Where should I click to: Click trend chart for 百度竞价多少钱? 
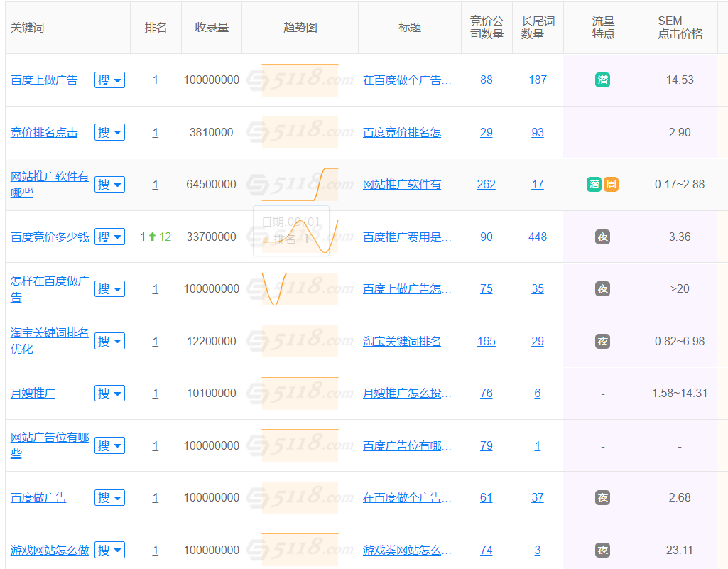tap(300, 237)
